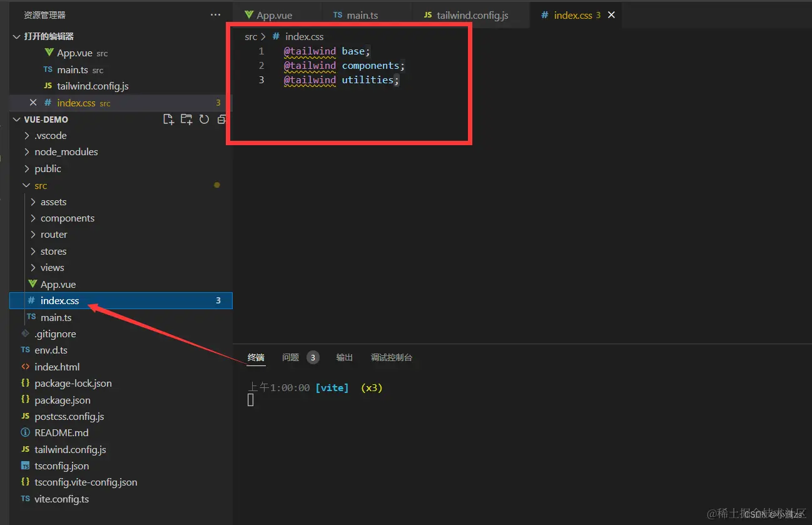Expand the stores folder
This screenshot has width=812, height=525.
33,251
